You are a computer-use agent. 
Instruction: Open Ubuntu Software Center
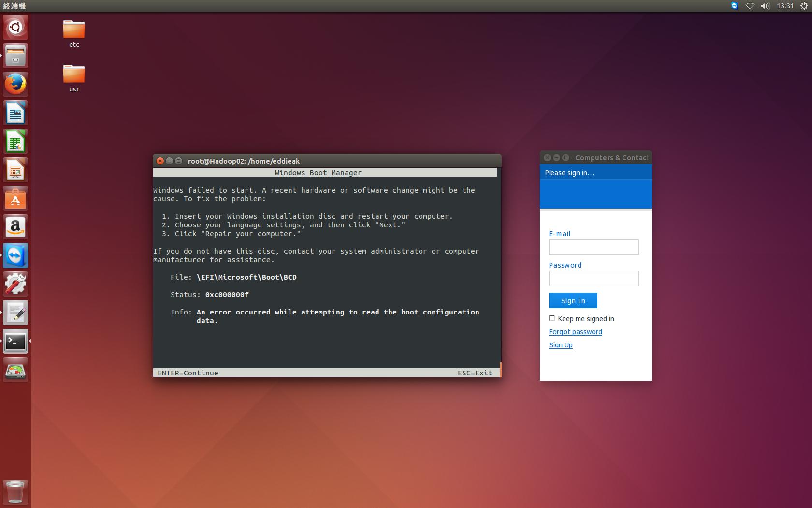tap(15, 198)
